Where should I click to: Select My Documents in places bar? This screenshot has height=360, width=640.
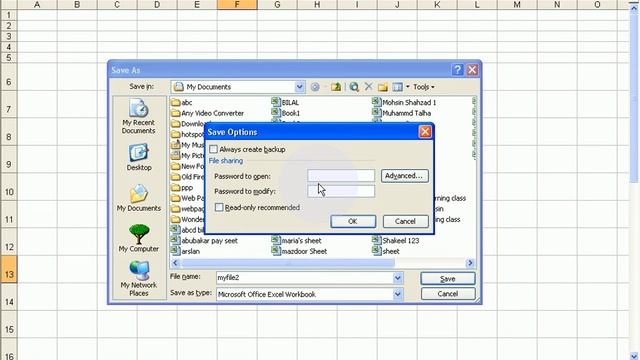(x=139, y=198)
